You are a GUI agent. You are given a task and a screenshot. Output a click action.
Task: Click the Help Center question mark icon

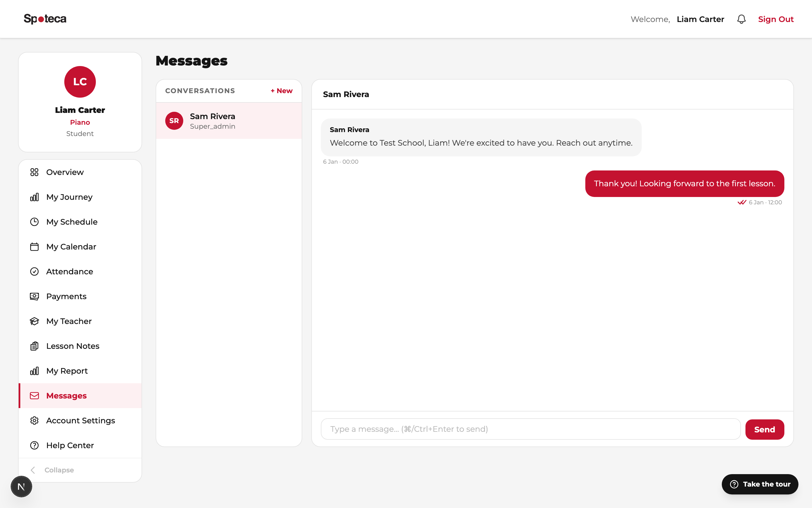(34, 446)
